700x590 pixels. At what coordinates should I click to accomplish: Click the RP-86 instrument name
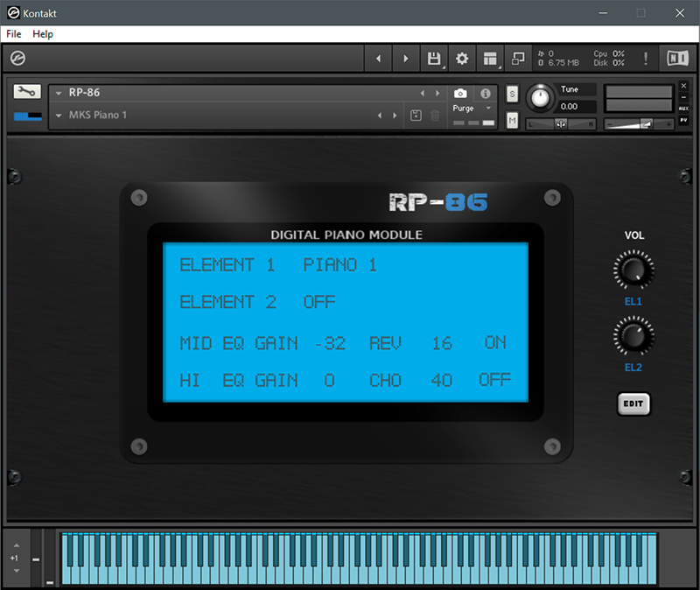pos(84,93)
